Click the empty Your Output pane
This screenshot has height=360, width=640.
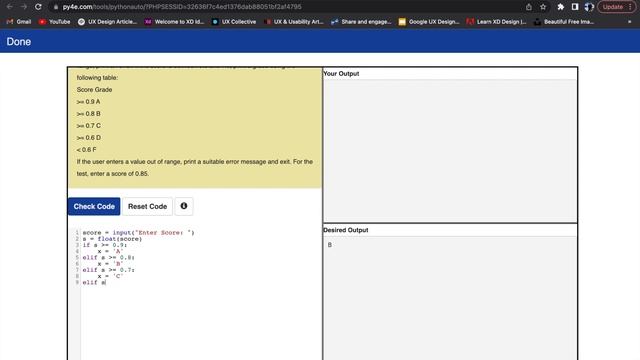coord(450,151)
